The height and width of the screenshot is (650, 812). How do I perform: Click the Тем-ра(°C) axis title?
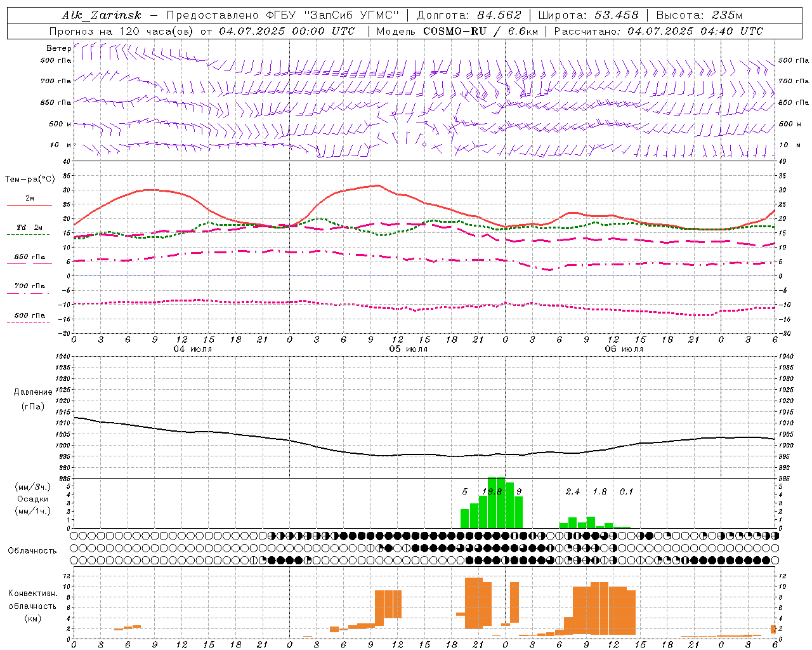coord(30,180)
